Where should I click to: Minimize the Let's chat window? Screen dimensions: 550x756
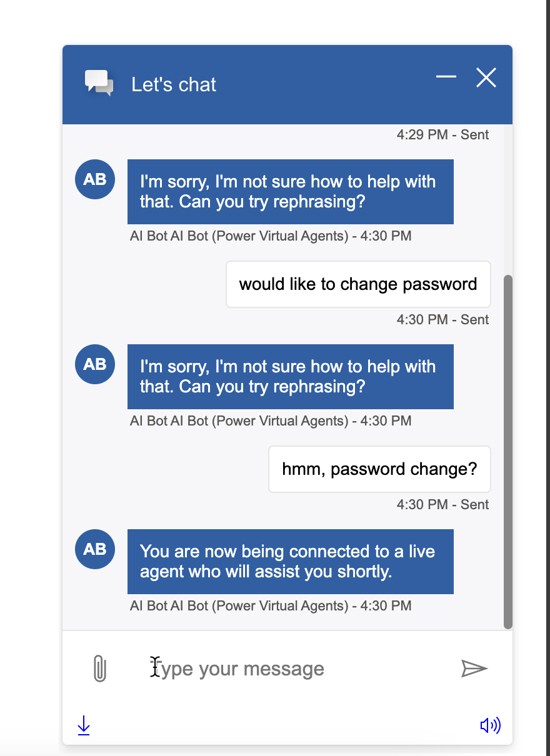click(x=446, y=77)
